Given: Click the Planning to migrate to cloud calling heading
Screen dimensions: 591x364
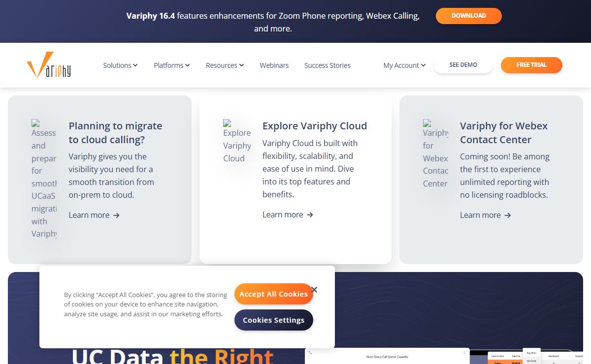Looking at the screenshot, I should (x=115, y=133).
